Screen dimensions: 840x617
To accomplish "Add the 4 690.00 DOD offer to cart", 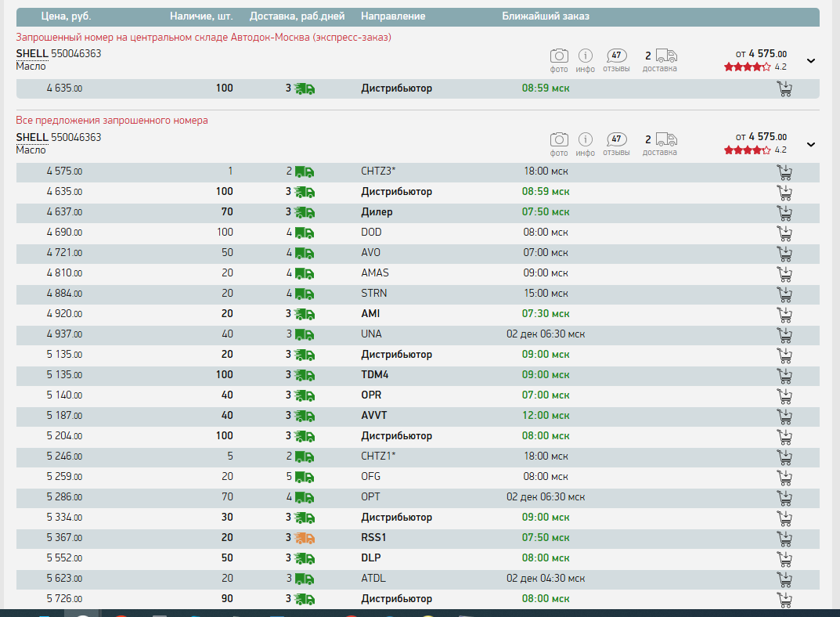I will click(x=784, y=233).
